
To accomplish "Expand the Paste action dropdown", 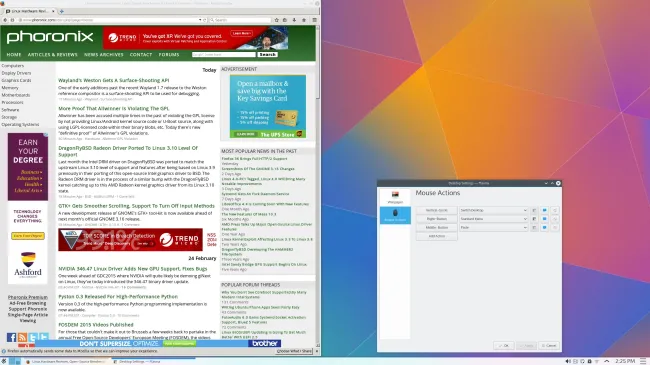I will point(493,228).
